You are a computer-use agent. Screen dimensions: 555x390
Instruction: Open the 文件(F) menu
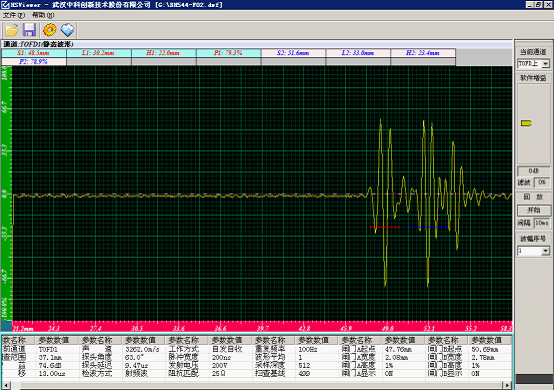tap(14, 15)
